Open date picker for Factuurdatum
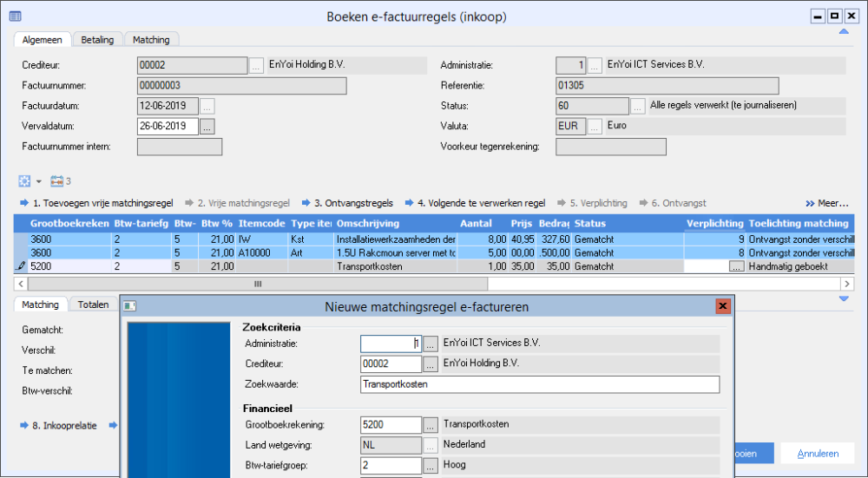 tap(207, 106)
